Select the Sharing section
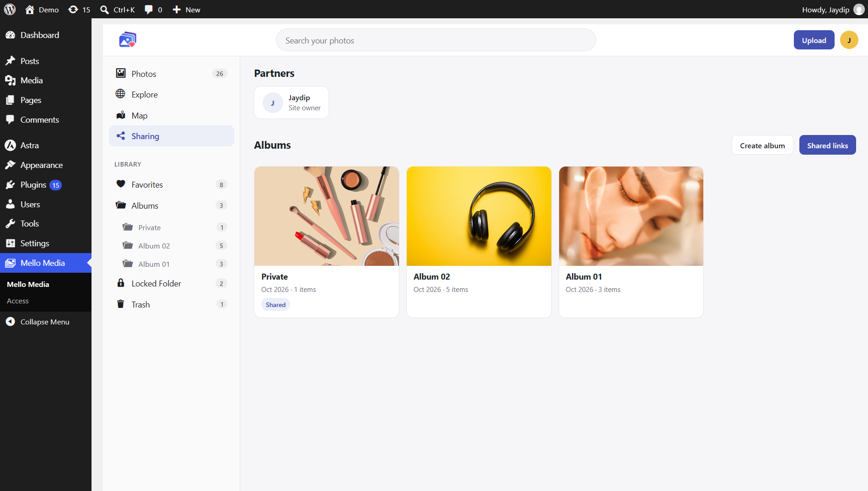Viewport: 868px width, 491px height. pyautogui.click(x=172, y=136)
